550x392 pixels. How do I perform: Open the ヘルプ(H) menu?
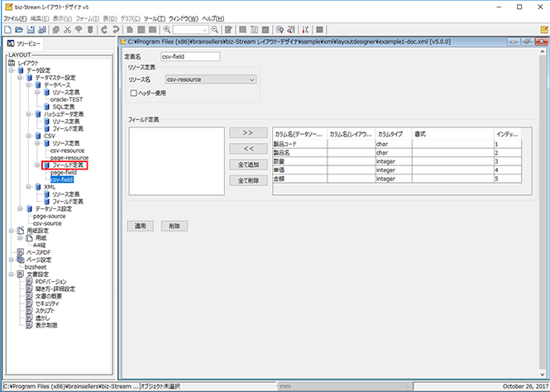click(213, 18)
